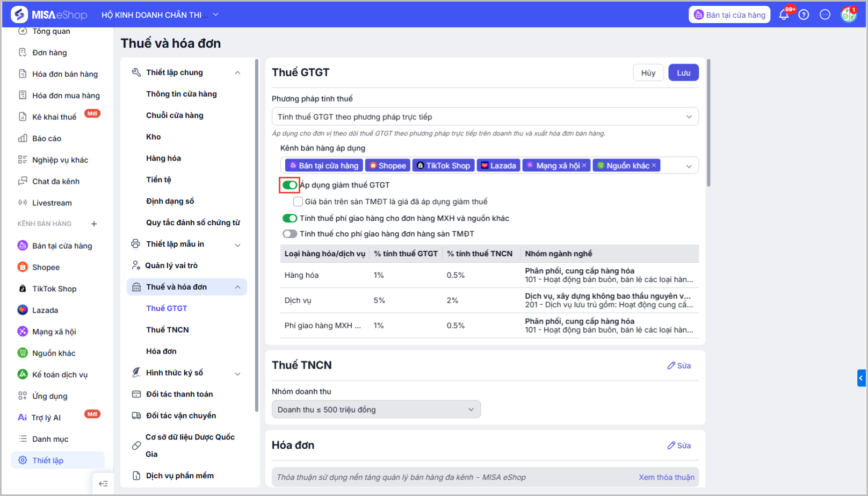This screenshot has width=868, height=496.
Task: Select the Dịch vụ tax table row
Action: 489,300
